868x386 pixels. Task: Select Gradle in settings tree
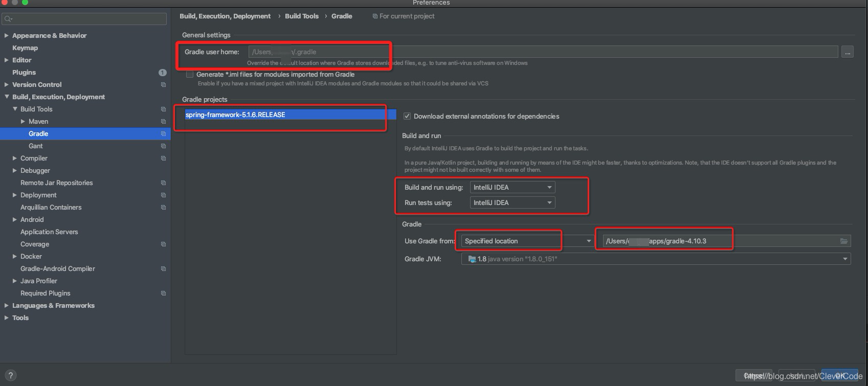click(38, 133)
